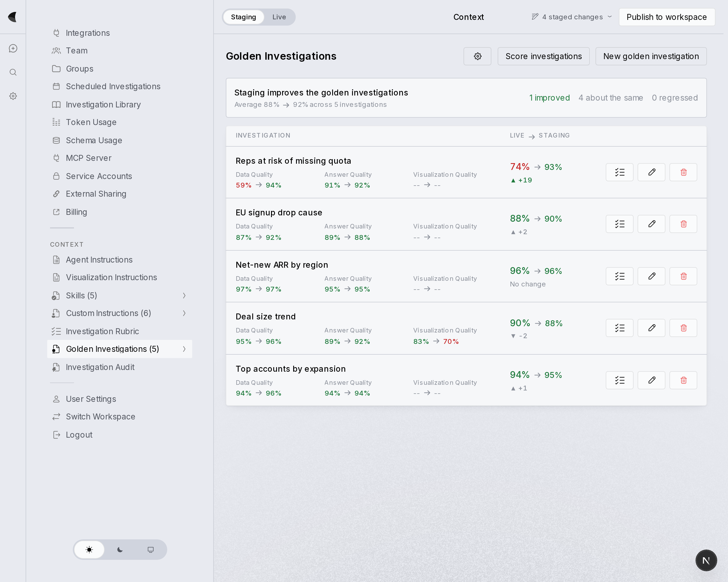
Task: Select the system theme monitor option
Action: pyautogui.click(x=151, y=550)
